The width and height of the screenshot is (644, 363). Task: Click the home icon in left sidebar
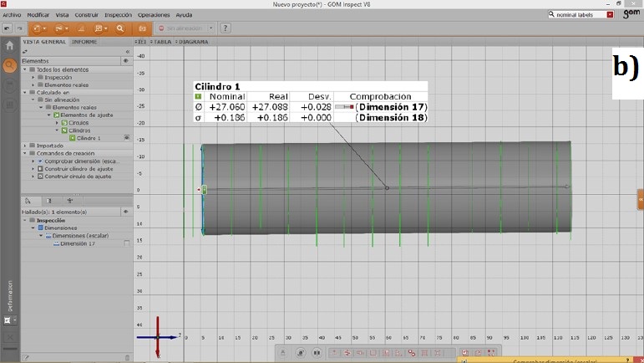click(9, 46)
